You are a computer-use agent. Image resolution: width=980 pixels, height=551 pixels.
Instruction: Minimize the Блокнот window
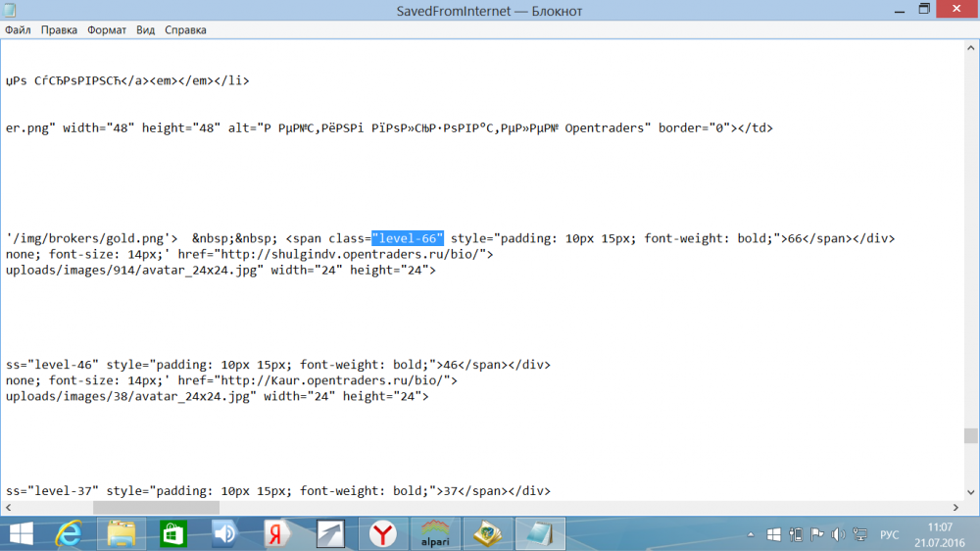[x=900, y=10]
